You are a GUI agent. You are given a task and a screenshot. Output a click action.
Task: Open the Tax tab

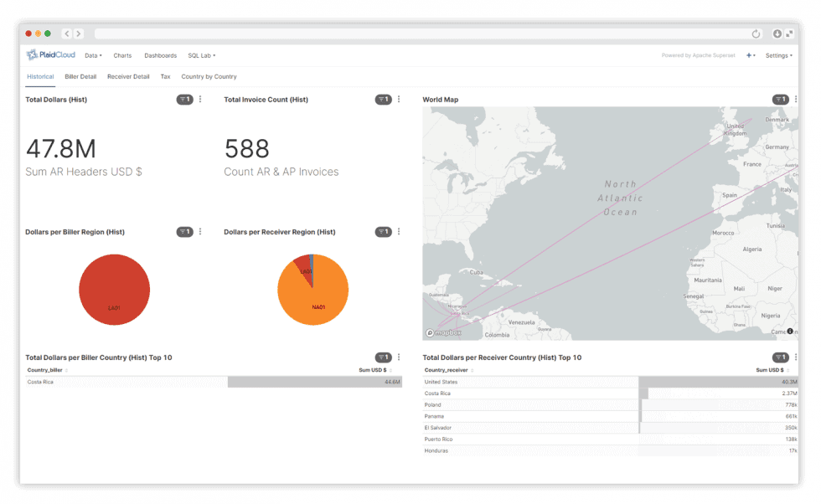166,76
